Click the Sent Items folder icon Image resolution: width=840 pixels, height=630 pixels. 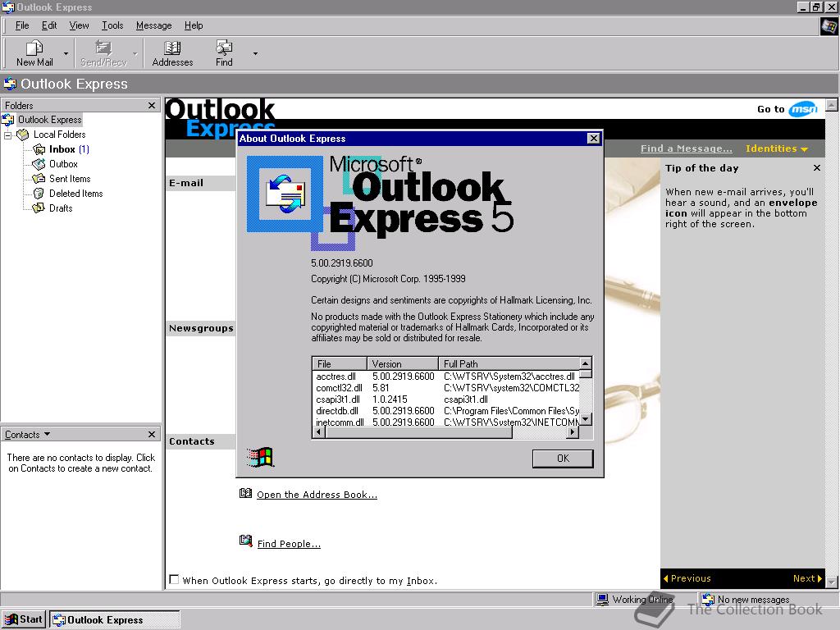(x=39, y=178)
